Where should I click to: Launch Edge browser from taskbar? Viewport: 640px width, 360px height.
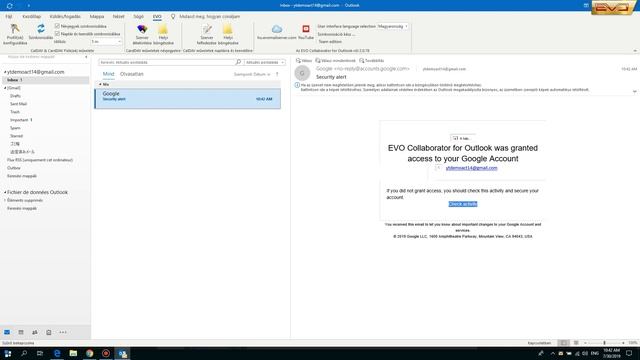[x=57, y=353]
